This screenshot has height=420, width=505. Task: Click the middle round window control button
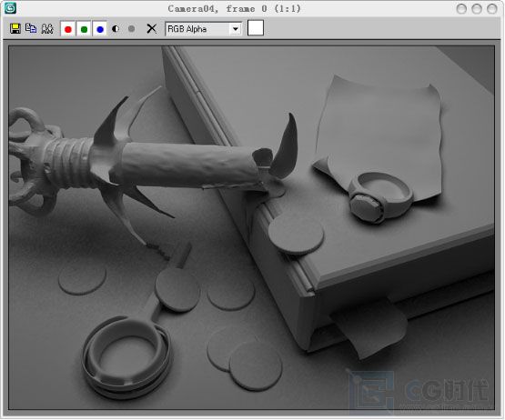[477, 9]
